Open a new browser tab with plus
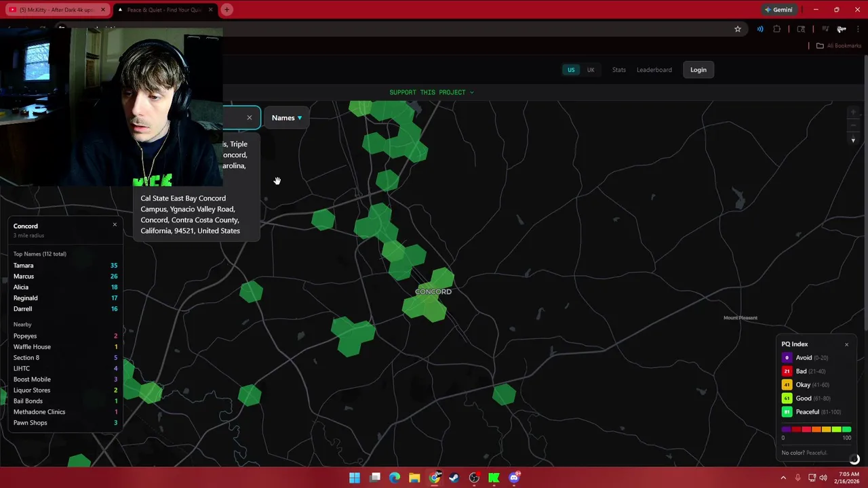 [226, 9]
